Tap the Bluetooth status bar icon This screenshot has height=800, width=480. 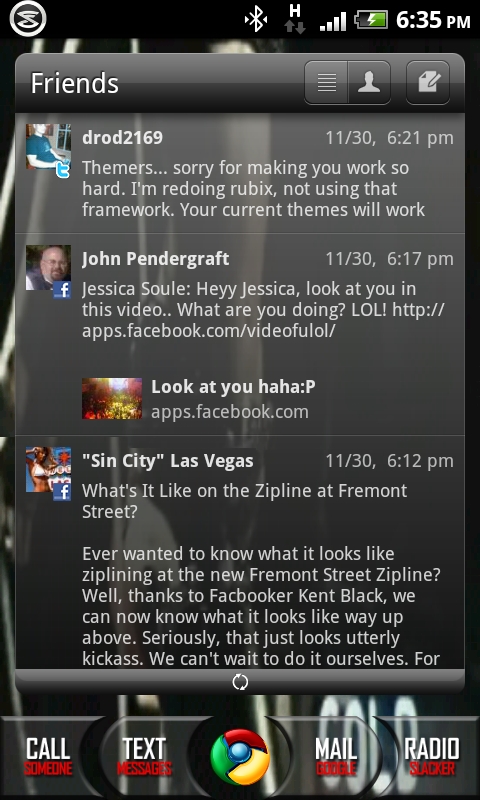coord(256,20)
